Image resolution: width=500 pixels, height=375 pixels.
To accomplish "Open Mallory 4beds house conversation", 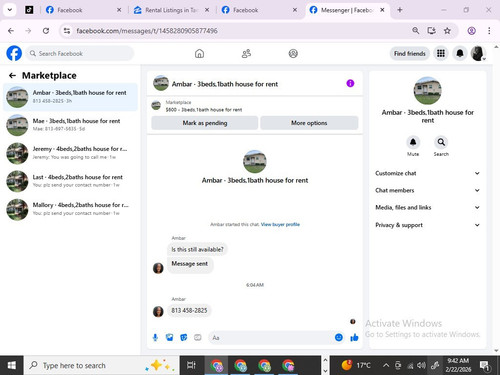I will [x=70, y=209].
